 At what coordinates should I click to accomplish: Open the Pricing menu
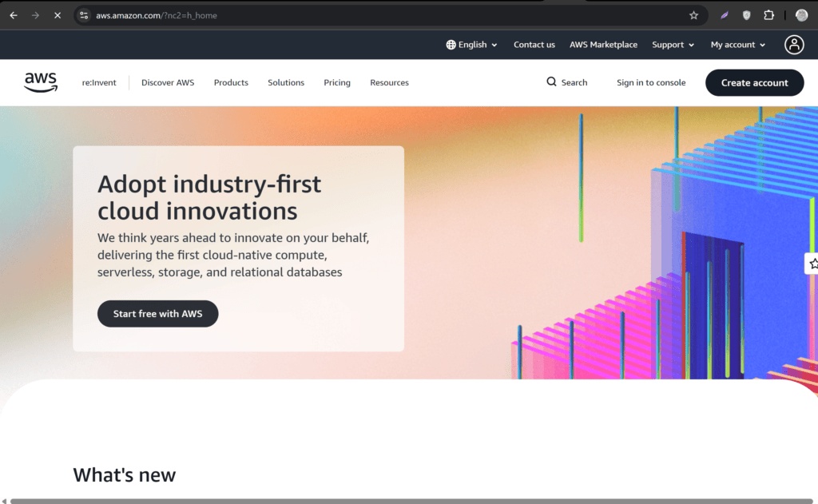(337, 82)
